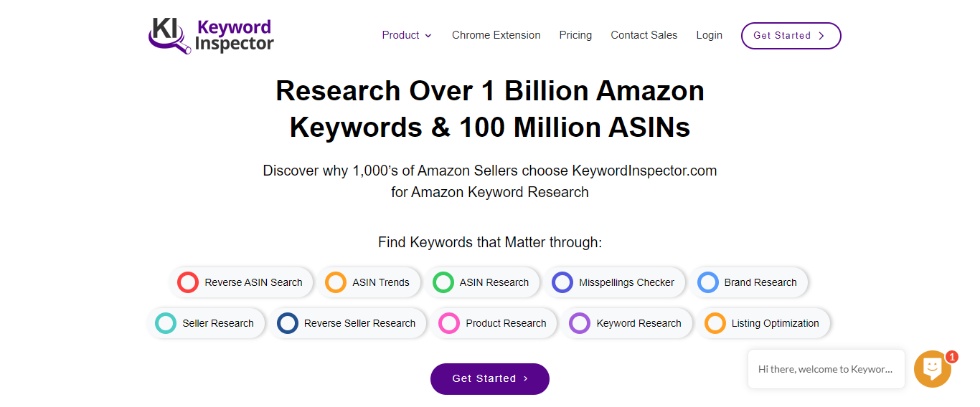
Task: Select the blue Brand Research circle icon
Action: pyautogui.click(x=708, y=282)
